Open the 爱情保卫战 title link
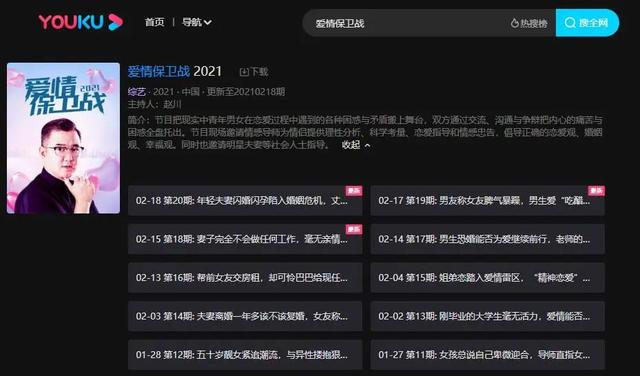Screen dimensions: 640x376 click(x=159, y=71)
